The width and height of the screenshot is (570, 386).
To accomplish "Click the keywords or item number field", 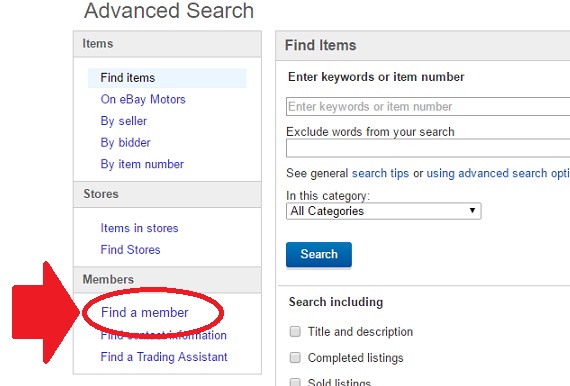I will tap(428, 106).
